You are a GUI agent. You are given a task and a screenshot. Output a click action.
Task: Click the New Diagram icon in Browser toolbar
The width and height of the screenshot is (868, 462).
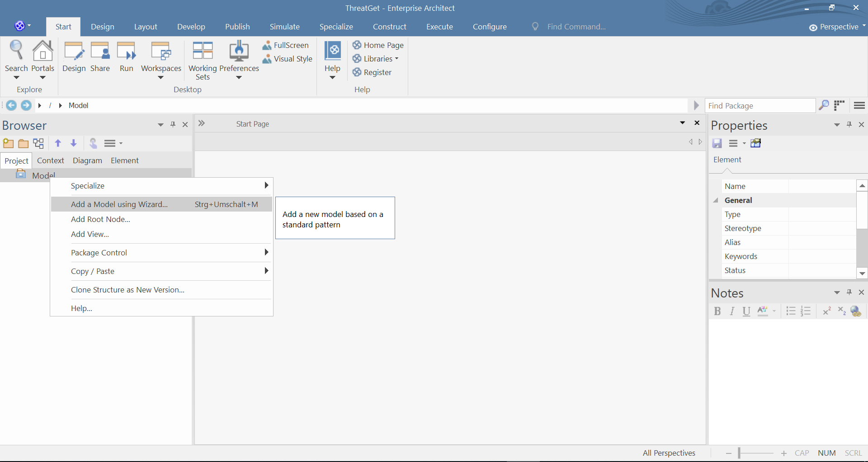(x=39, y=143)
